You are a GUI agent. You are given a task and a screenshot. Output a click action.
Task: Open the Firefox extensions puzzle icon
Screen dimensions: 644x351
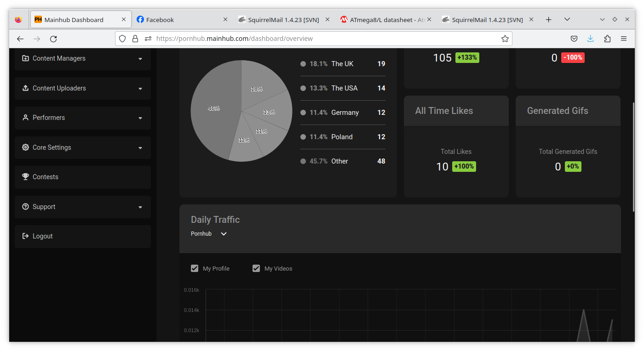607,39
